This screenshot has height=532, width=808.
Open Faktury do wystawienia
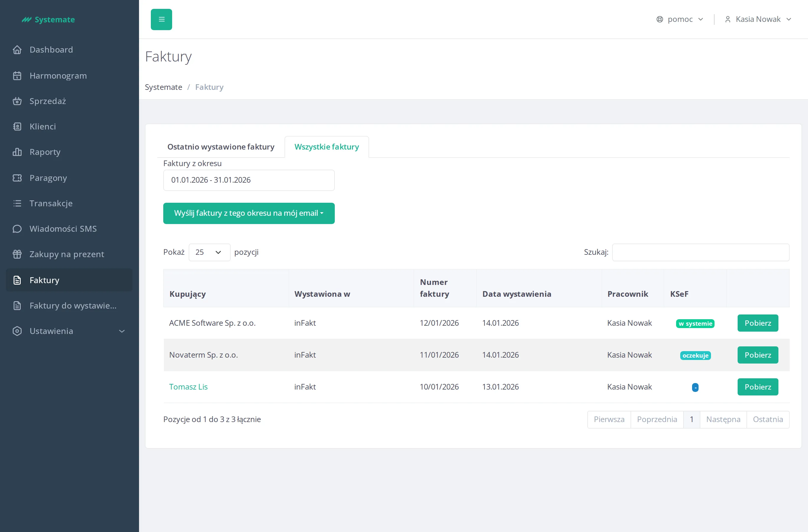coord(69,306)
